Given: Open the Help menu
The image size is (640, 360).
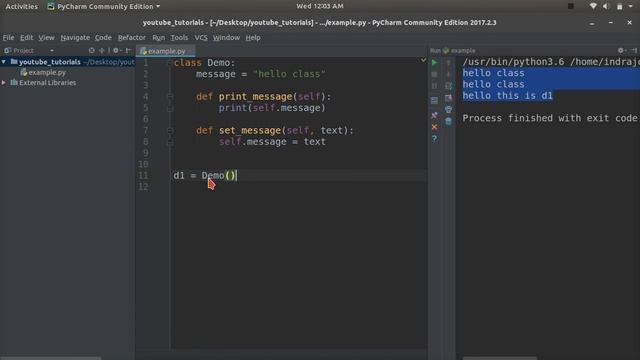Looking at the screenshot, I should tap(253, 38).
